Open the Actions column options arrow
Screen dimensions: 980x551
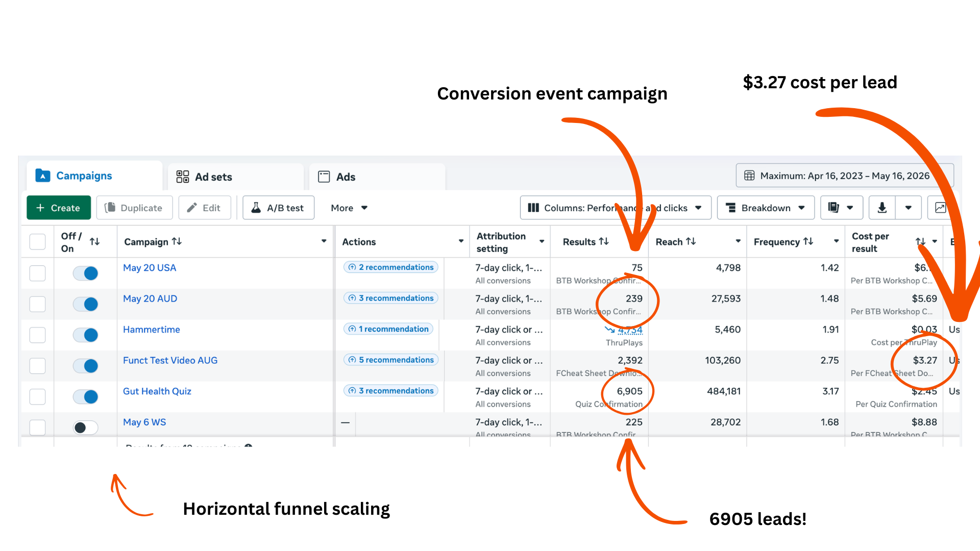coord(461,241)
